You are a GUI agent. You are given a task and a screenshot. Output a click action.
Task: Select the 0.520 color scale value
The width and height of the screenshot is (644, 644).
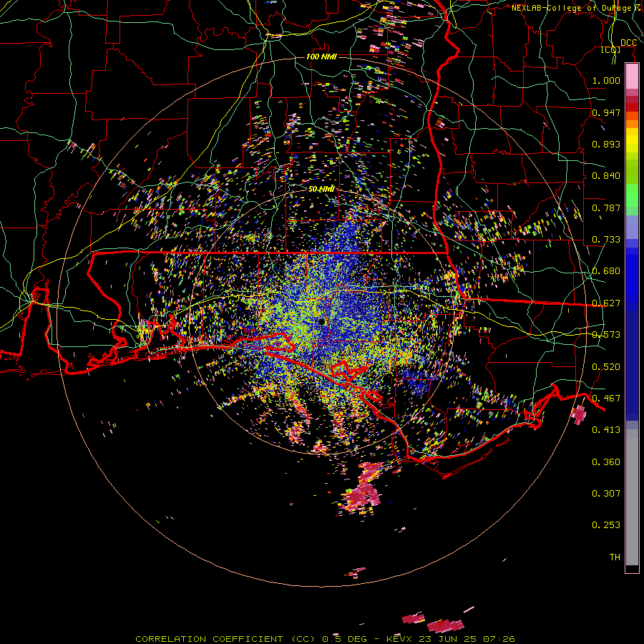click(x=606, y=366)
